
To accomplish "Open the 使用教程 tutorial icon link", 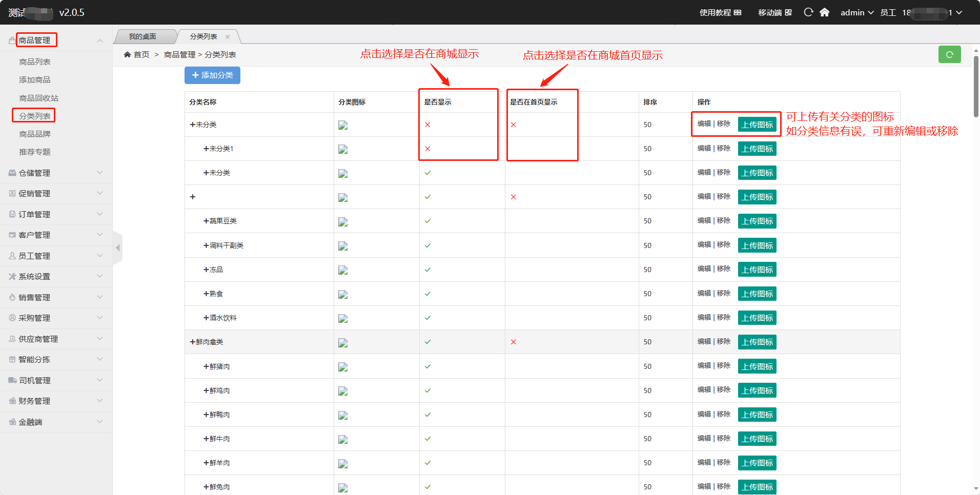I will point(738,12).
